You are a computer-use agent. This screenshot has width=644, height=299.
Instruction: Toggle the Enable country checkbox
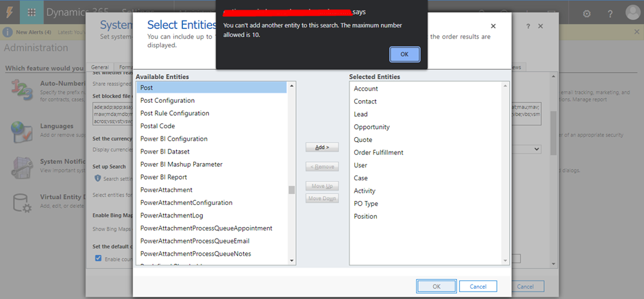(x=98, y=259)
